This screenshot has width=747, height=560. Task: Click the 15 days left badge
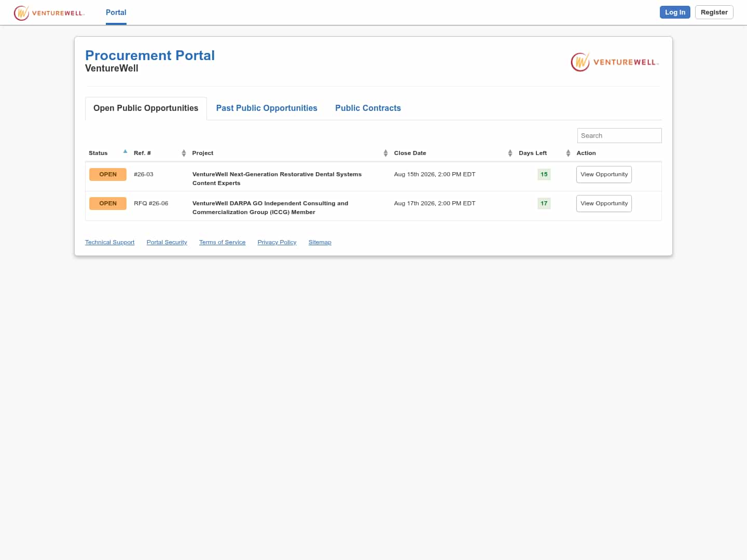(x=544, y=175)
